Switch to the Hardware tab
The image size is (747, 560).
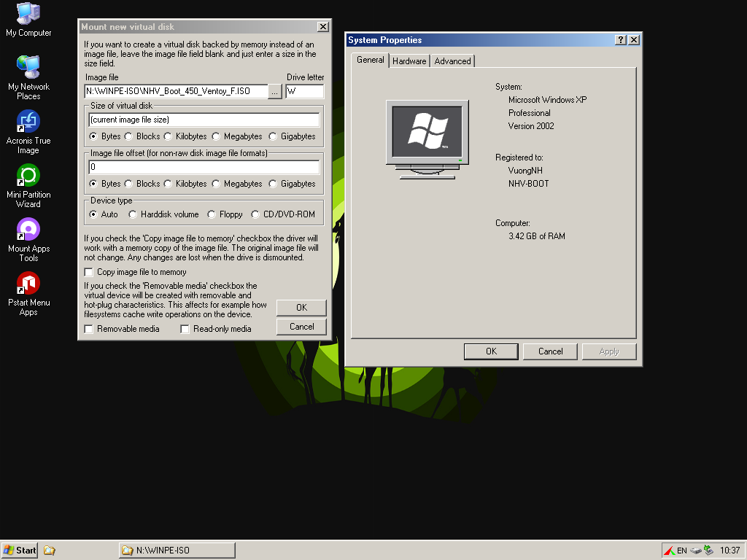(409, 61)
